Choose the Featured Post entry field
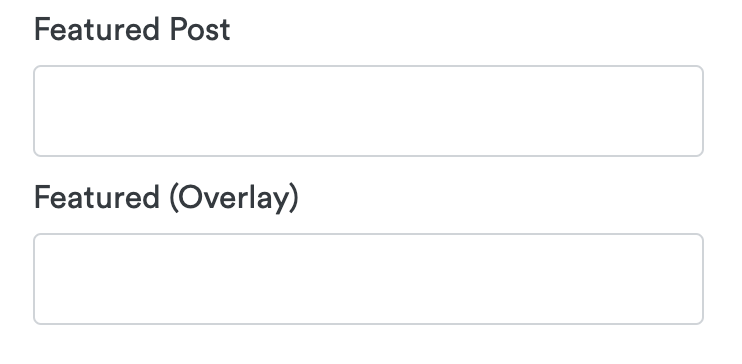Viewport: 742px width, 364px height. 368,111
